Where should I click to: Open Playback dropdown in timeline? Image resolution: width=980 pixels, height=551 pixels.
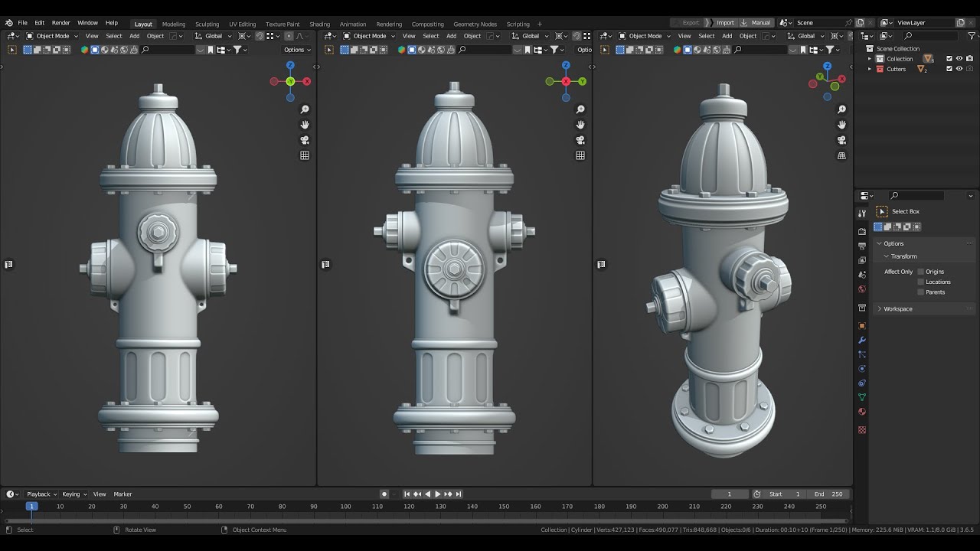(41, 494)
